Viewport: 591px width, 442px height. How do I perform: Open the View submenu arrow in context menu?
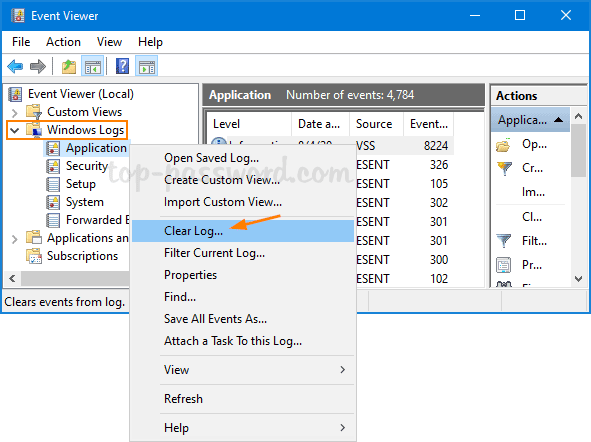342,370
